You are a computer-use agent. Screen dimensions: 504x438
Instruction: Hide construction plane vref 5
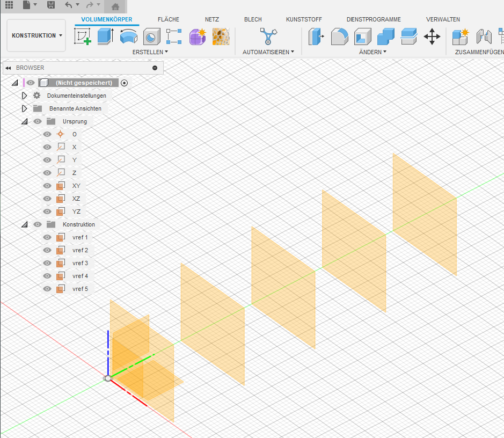47,289
